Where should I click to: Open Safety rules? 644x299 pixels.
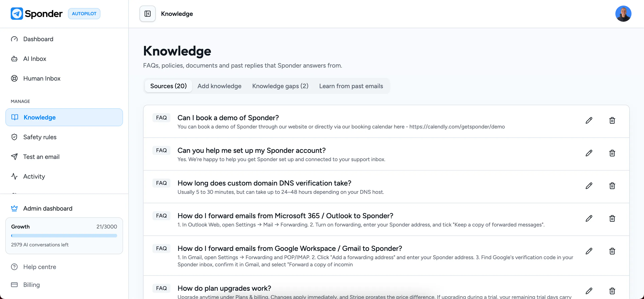click(64, 137)
